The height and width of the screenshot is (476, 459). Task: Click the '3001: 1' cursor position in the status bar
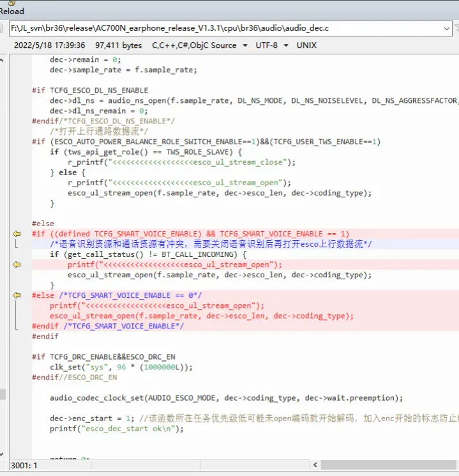click(24, 465)
